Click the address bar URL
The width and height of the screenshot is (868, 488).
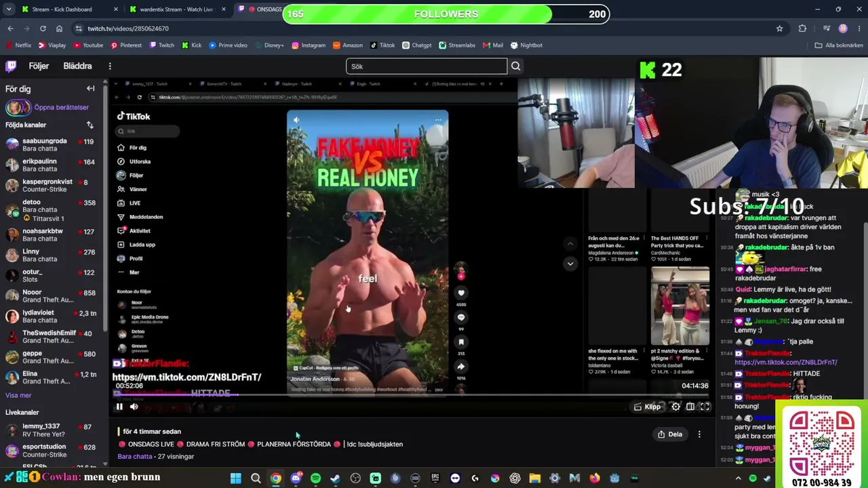[x=128, y=28]
